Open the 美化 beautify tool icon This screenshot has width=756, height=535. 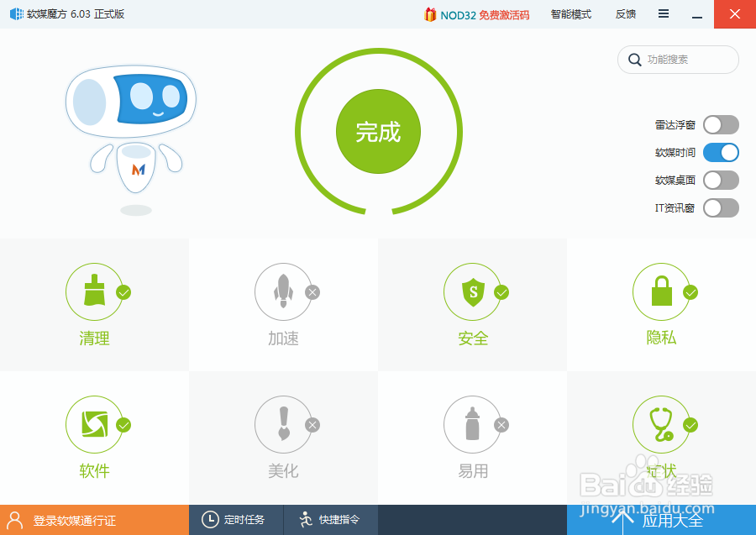282,424
